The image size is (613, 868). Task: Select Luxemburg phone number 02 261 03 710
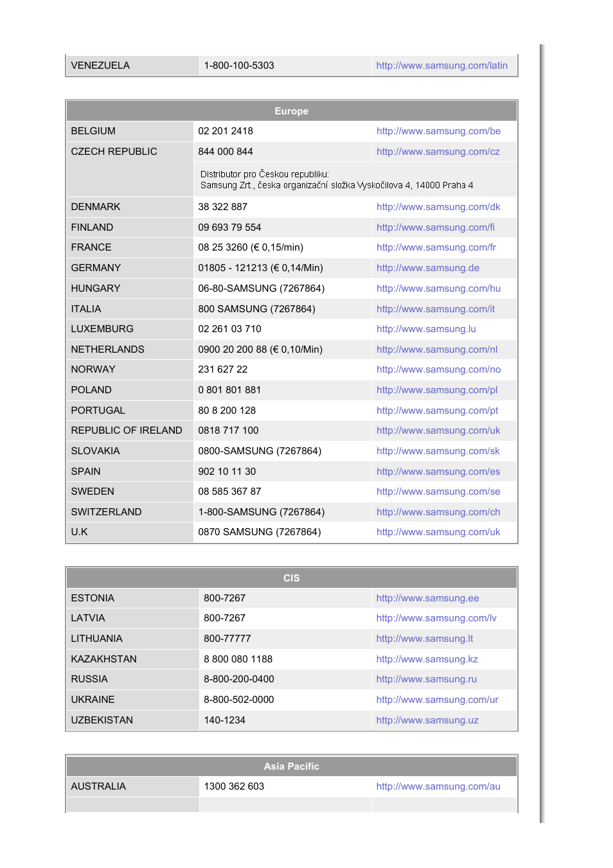tap(229, 329)
